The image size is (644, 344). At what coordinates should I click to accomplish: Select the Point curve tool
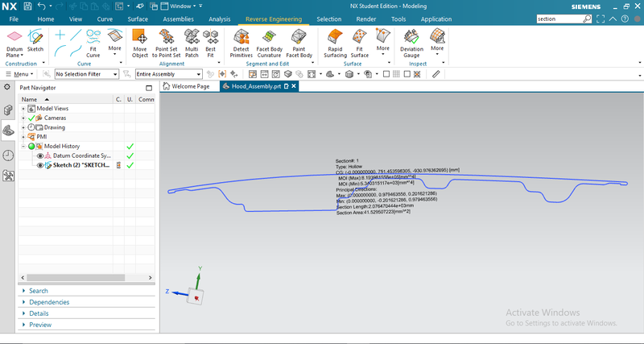click(x=60, y=35)
